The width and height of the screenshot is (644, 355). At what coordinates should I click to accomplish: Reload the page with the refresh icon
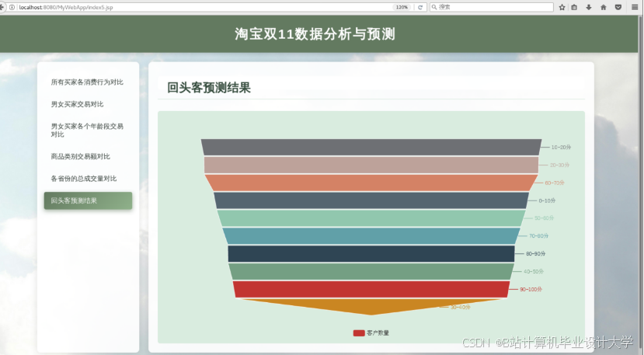tap(420, 7)
